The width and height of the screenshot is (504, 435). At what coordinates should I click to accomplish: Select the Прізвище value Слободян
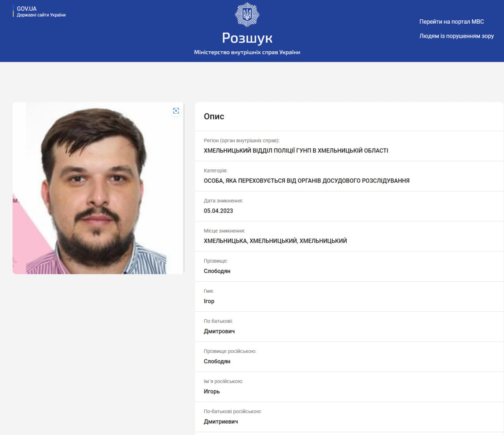[217, 271]
